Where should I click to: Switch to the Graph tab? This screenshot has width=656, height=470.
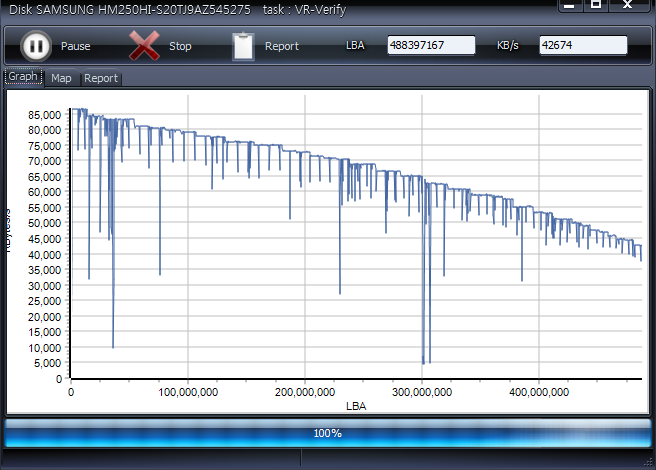tap(23, 77)
